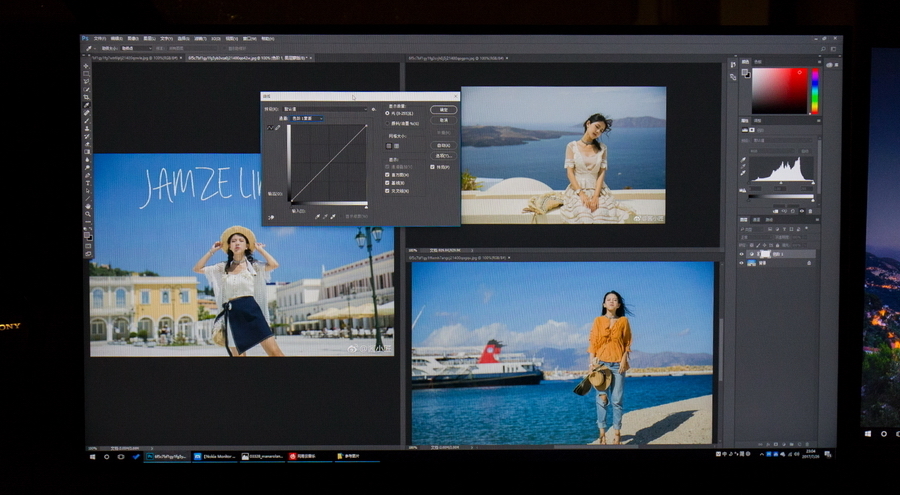
Task: Click the gray point eyedropper in Curves dialog
Action: point(325,216)
